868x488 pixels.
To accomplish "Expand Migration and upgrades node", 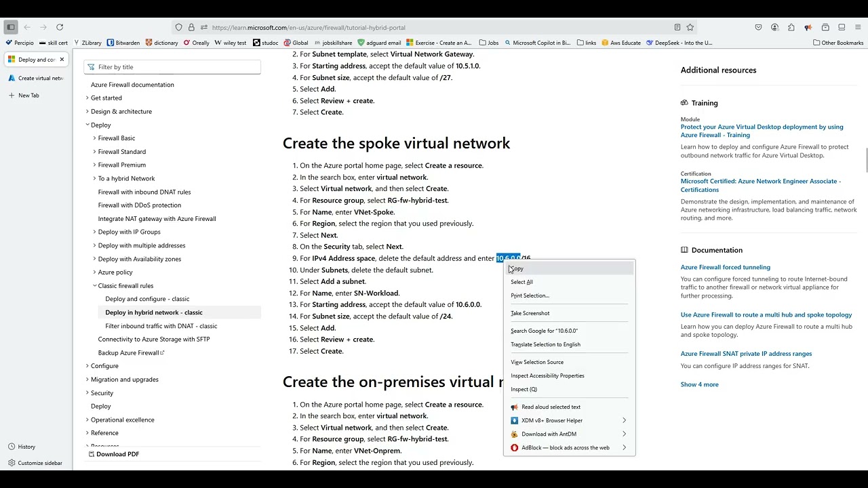I will coord(87,380).
